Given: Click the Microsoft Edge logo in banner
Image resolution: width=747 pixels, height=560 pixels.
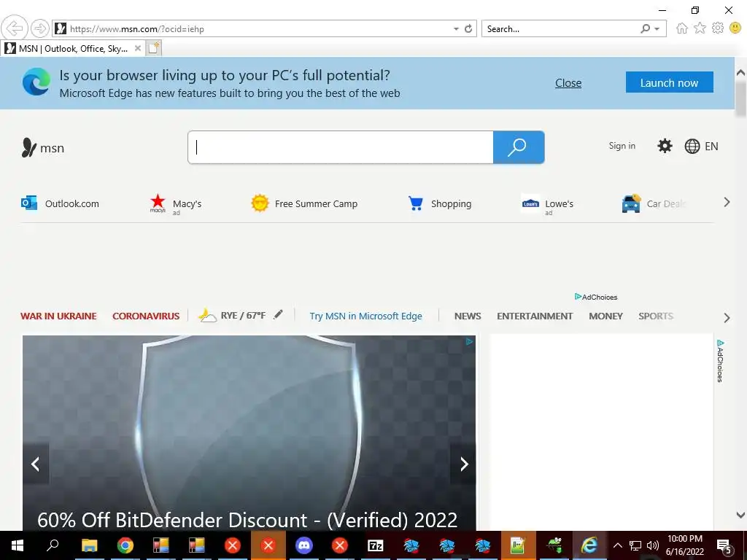Looking at the screenshot, I should 36,82.
